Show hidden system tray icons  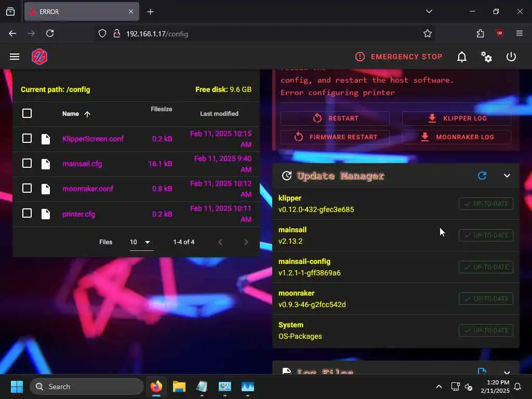point(438,387)
